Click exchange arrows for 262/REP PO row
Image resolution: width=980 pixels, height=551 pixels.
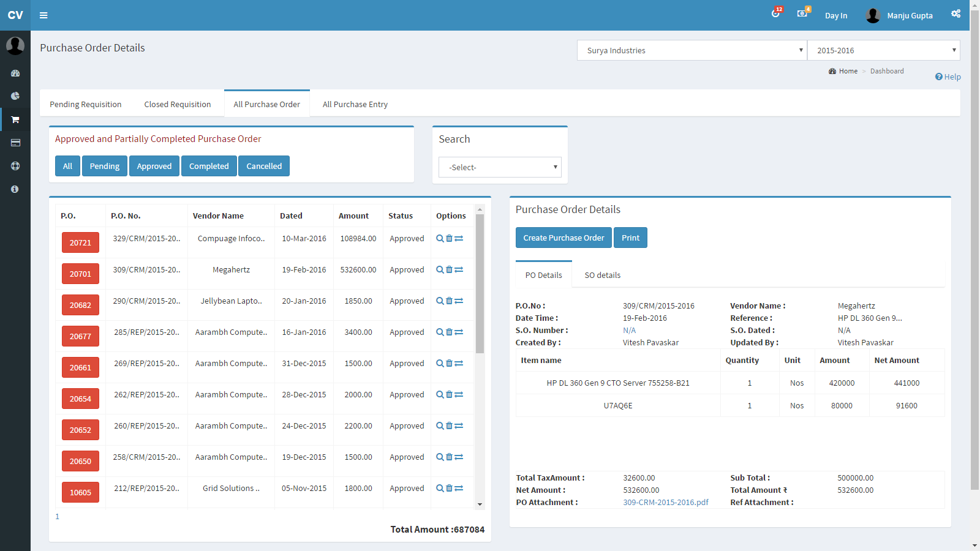point(459,394)
